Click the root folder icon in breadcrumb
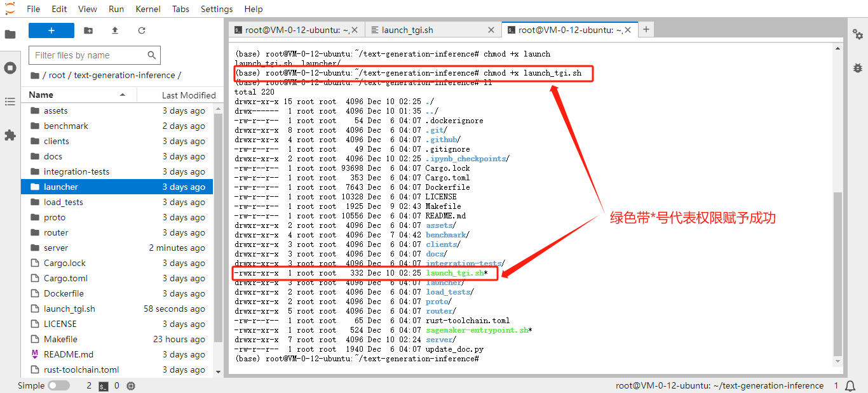The width and height of the screenshot is (868, 393). pos(35,75)
